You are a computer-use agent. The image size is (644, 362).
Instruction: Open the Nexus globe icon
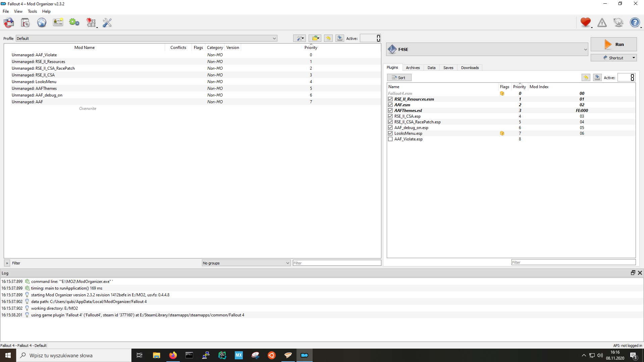pyautogui.click(x=42, y=22)
